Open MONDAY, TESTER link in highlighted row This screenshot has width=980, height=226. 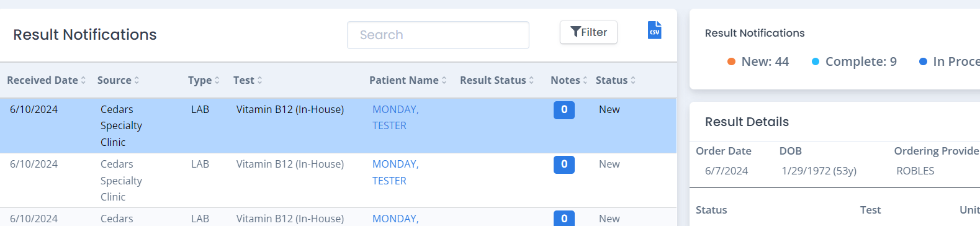[395, 117]
